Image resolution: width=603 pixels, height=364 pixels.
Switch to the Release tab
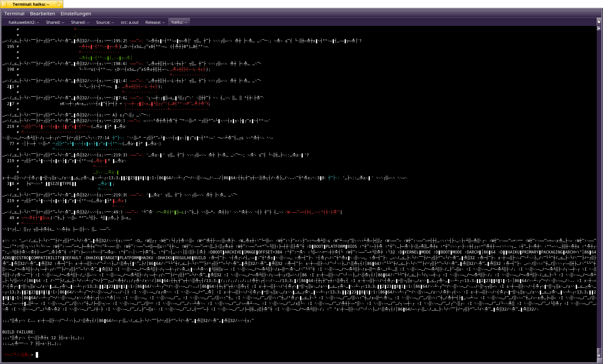tap(155, 22)
